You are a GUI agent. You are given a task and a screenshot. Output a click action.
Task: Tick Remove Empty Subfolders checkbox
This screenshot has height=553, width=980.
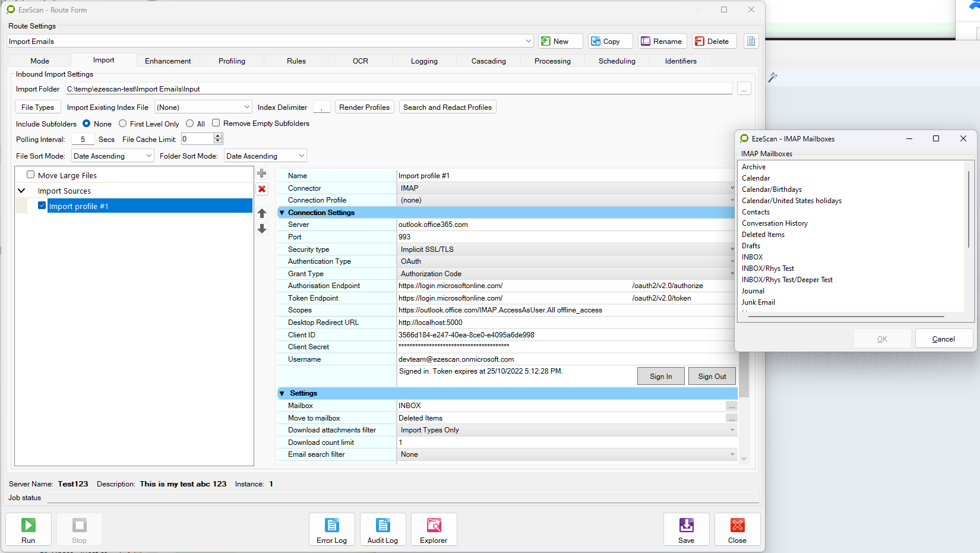(x=216, y=123)
